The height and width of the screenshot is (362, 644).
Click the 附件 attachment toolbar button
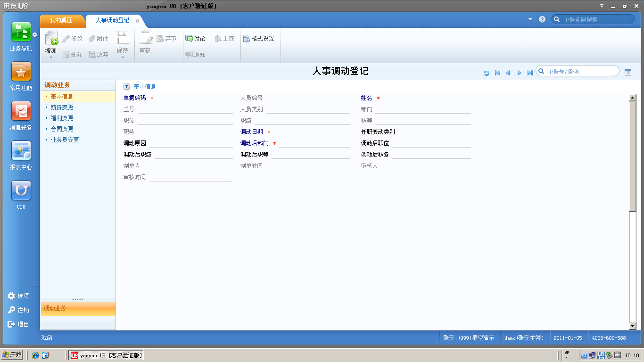pyautogui.click(x=99, y=39)
